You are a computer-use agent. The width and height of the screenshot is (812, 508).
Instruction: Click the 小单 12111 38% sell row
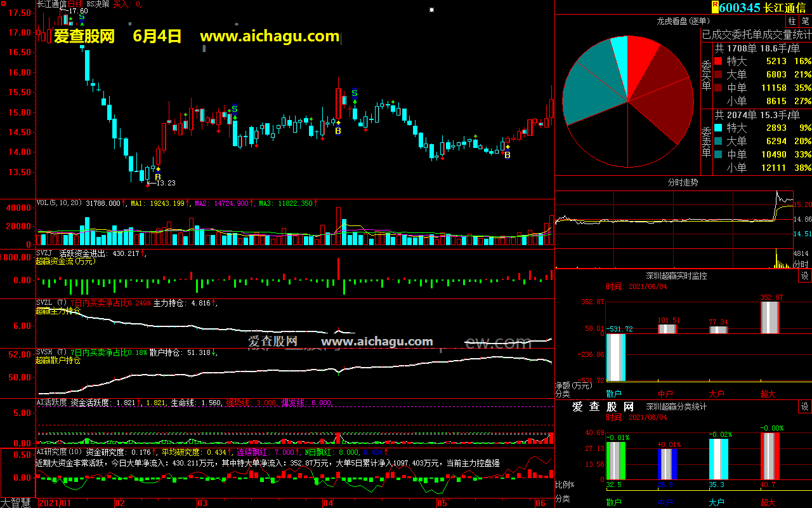(763, 168)
